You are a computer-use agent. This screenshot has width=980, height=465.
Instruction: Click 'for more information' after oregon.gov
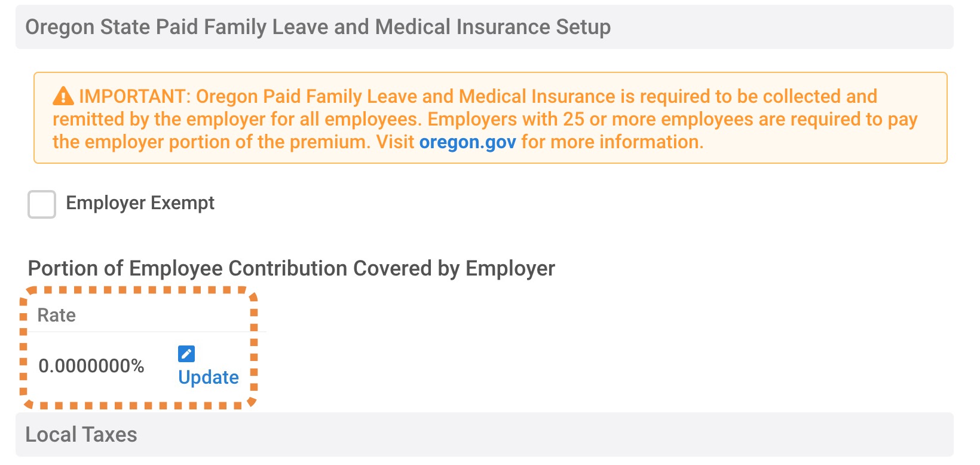[x=612, y=142]
